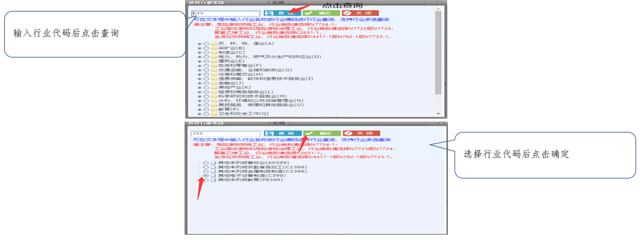Viewport: 644px width, 242px height.
Task: Click the folder icon for 教育(P)
Action: (x=214, y=109)
